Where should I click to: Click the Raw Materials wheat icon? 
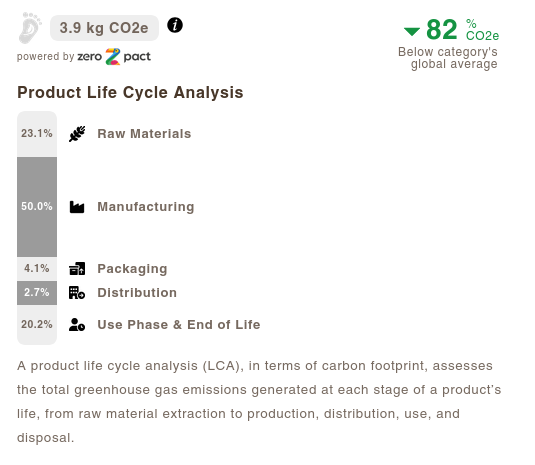tap(77, 134)
